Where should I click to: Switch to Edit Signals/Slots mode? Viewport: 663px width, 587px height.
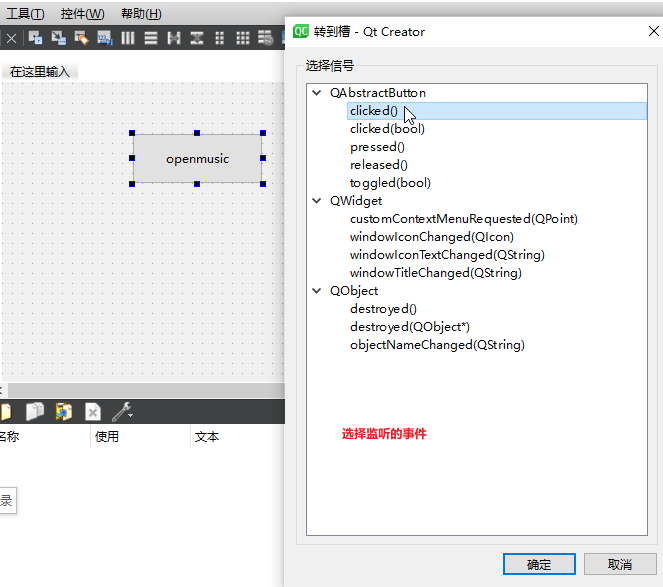click(x=58, y=38)
